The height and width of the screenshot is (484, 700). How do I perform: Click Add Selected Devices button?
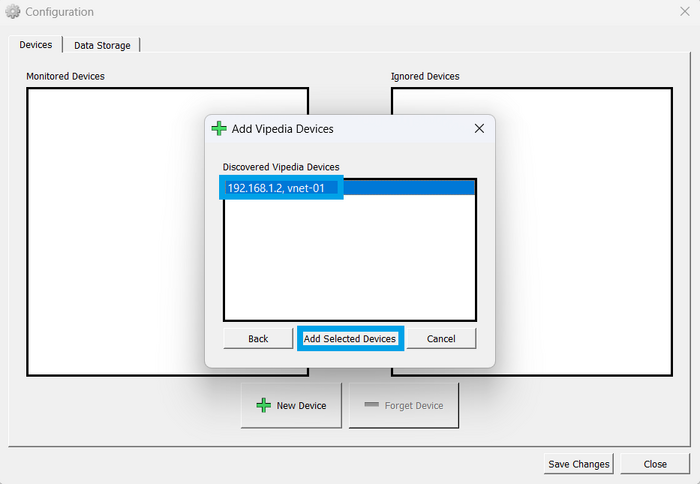[350, 338]
